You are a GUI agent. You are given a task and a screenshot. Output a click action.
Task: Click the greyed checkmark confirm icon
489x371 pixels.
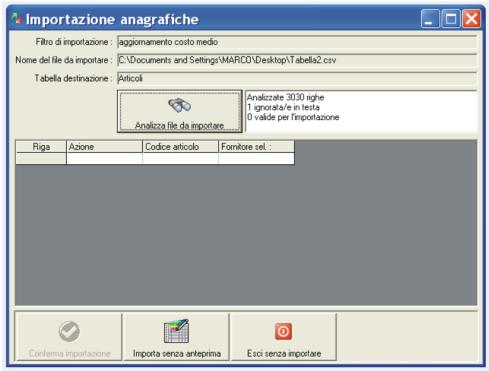tap(69, 331)
